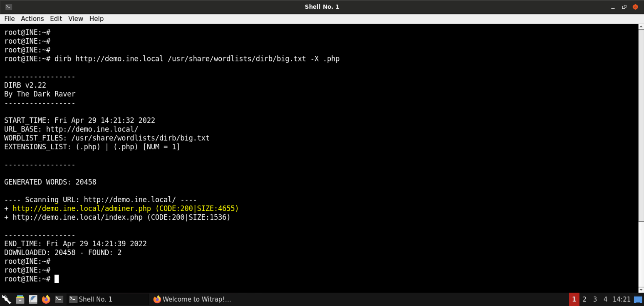Screen dimensions: 644x306
Task: Open the Actions menu
Action: 32,18
